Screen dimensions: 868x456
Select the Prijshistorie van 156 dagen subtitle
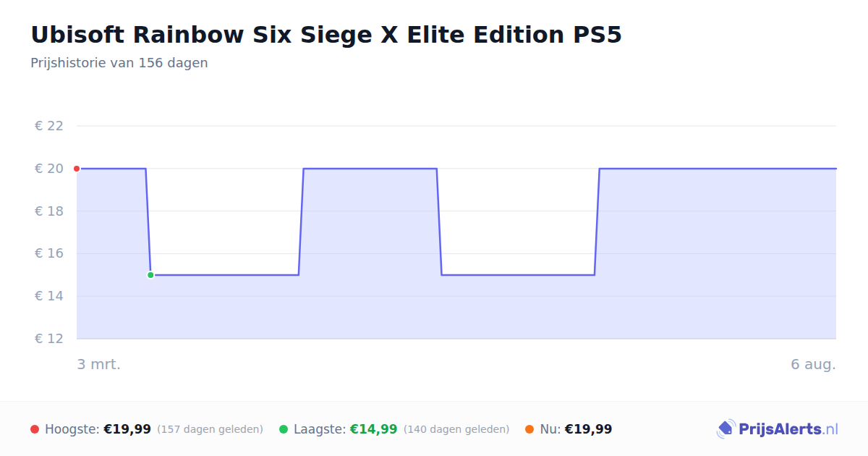click(x=119, y=63)
